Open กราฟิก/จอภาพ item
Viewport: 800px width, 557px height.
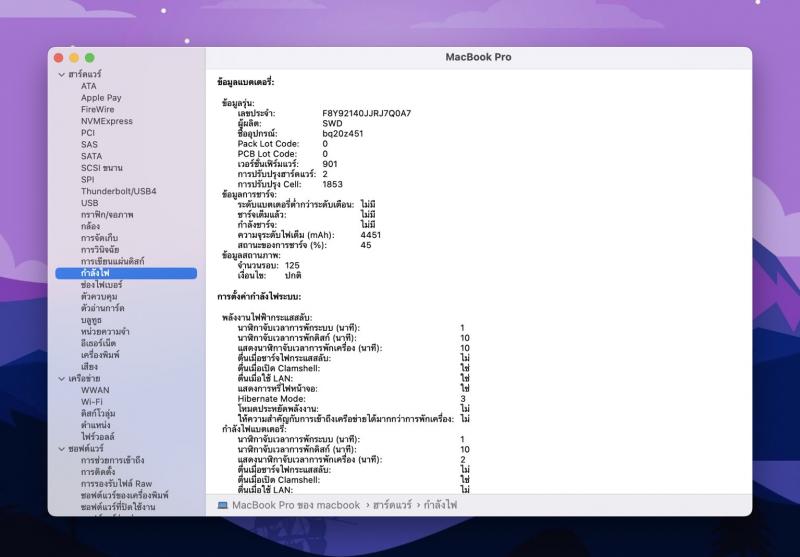(107, 215)
